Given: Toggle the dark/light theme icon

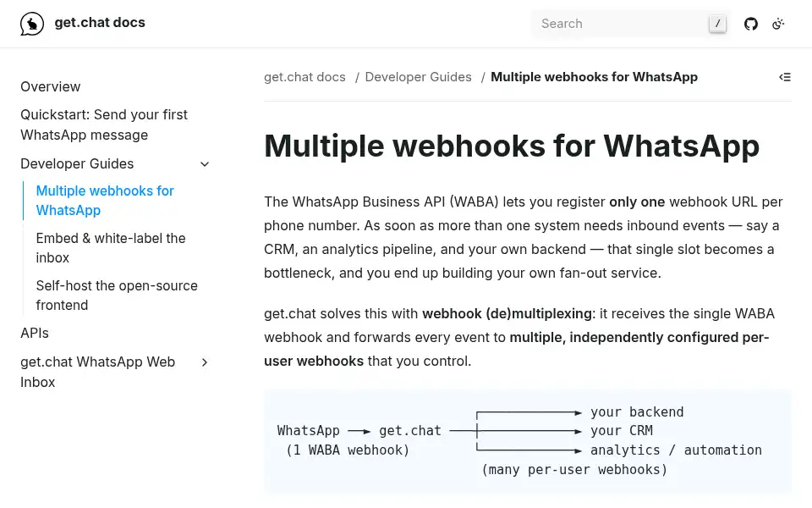Looking at the screenshot, I should [x=778, y=24].
